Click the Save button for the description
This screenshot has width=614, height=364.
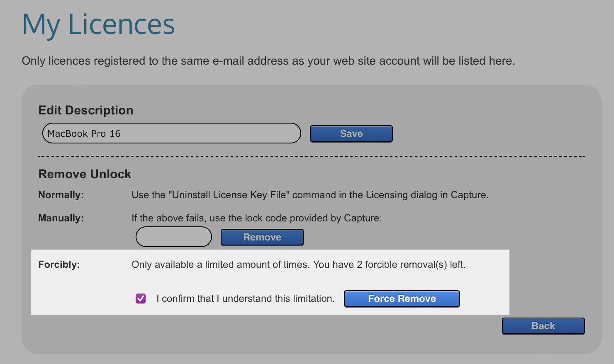(351, 133)
